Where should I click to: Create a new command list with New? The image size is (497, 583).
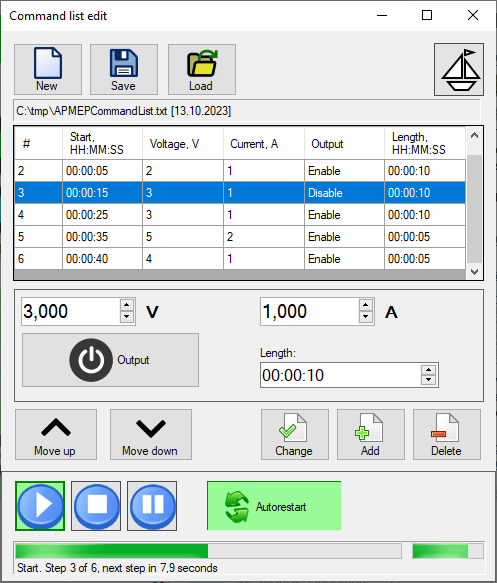tap(48, 70)
